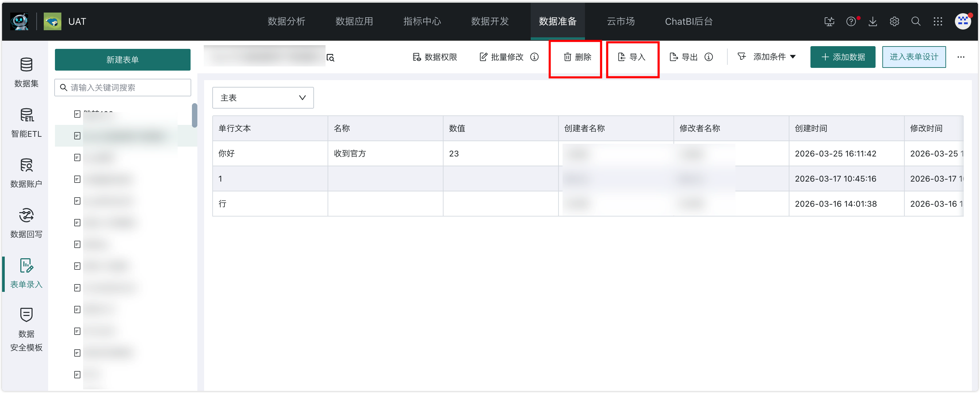Click the UAT workspace logo icon
Screen dimensions: 980x393
[x=53, y=21]
